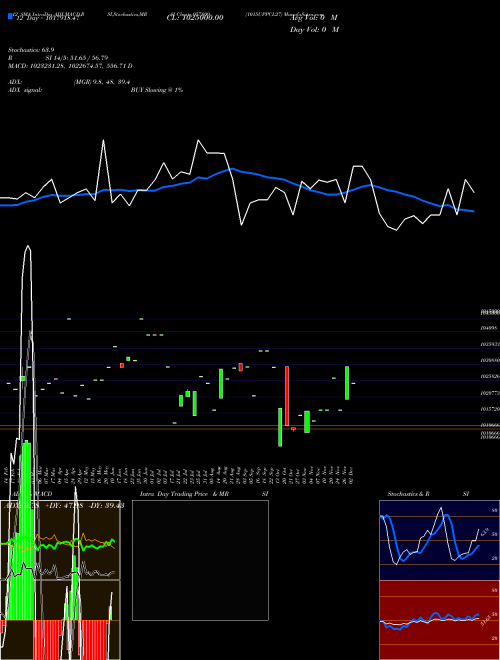This screenshot has width=500, height=660.
Task: Click the '(MGR) 9.8, 48, 39.4' ADX values
Action: coord(101,82)
